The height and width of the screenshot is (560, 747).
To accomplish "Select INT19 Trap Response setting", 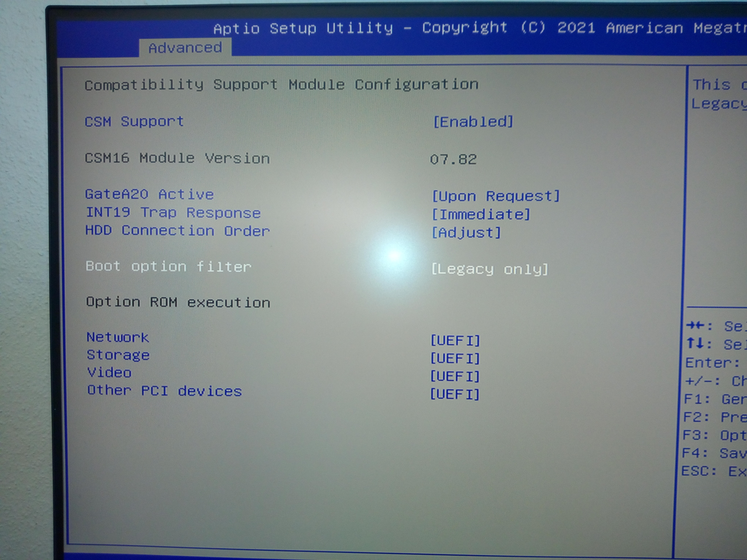I will 173,213.
